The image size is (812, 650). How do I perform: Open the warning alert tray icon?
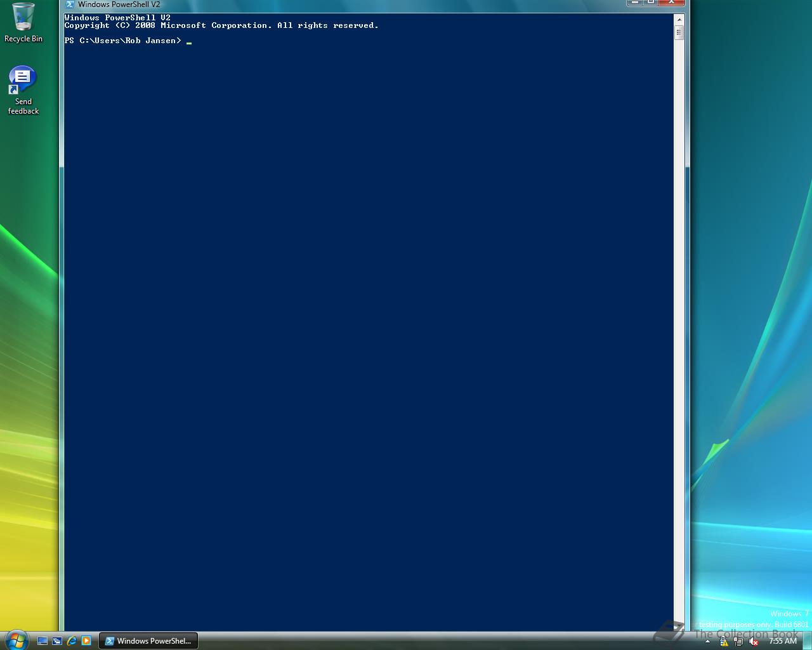coord(724,642)
